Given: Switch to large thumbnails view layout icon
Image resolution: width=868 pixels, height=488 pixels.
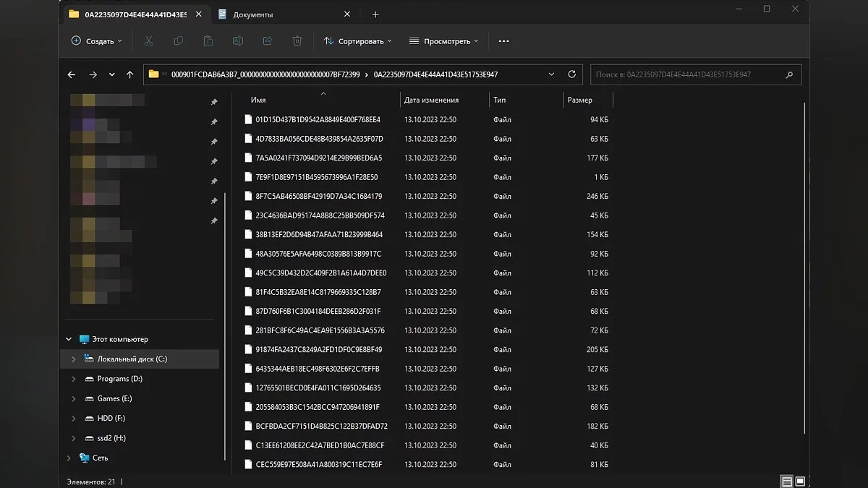Looking at the screenshot, I should 801,481.
